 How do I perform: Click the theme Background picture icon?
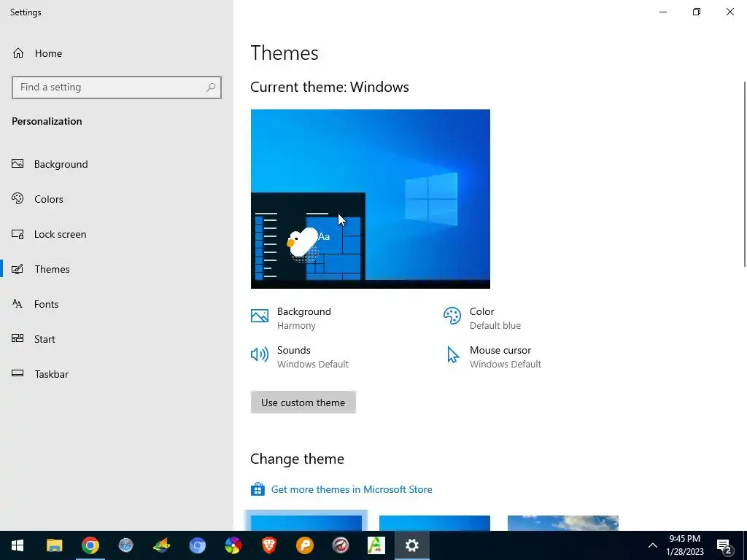260,316
